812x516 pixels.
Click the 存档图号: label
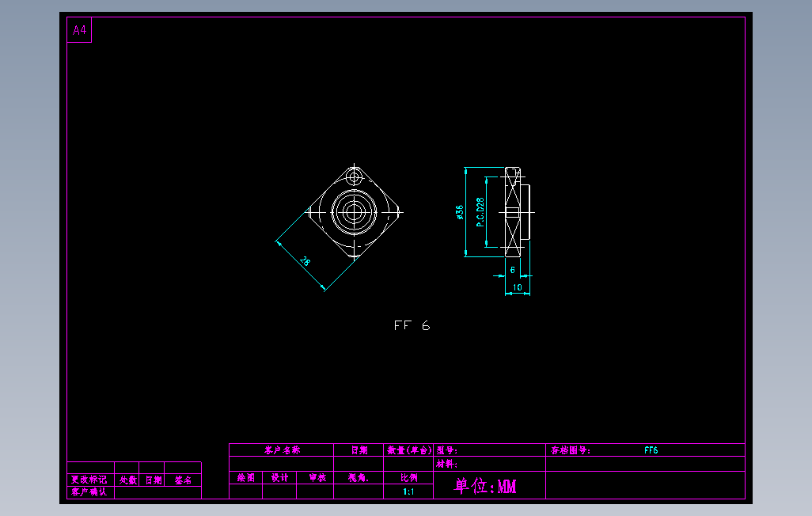(x=570, y=450)
